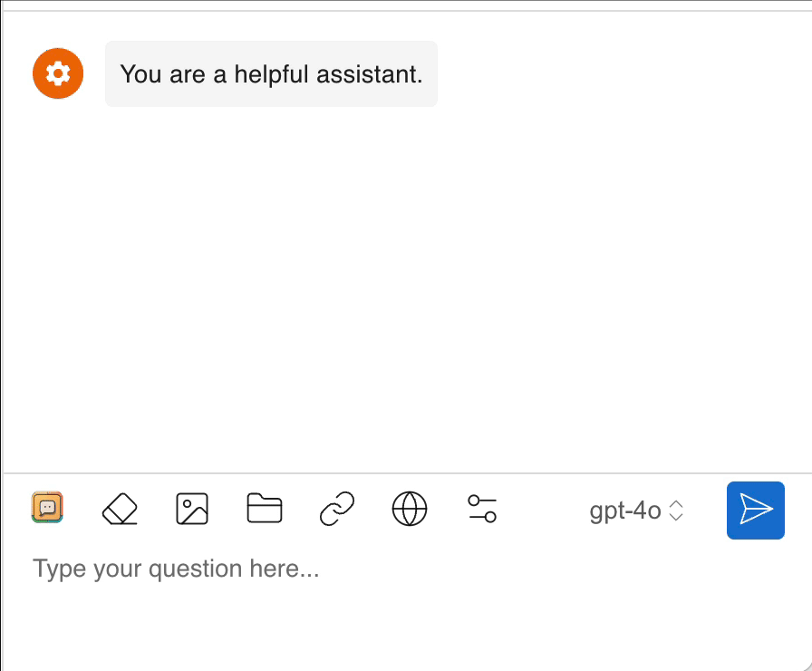
Task: Toggle web browsing with the globe icon
Action: click(410, 509)
